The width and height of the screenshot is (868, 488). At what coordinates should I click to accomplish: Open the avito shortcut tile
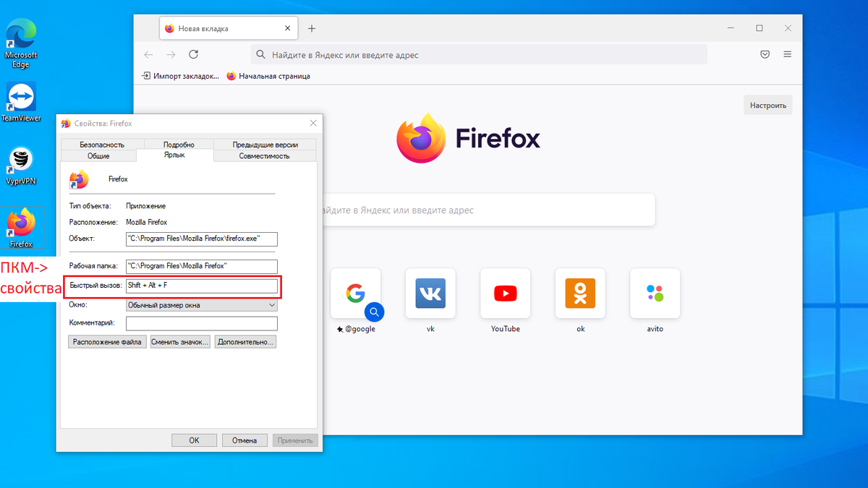tap(655, 294)
